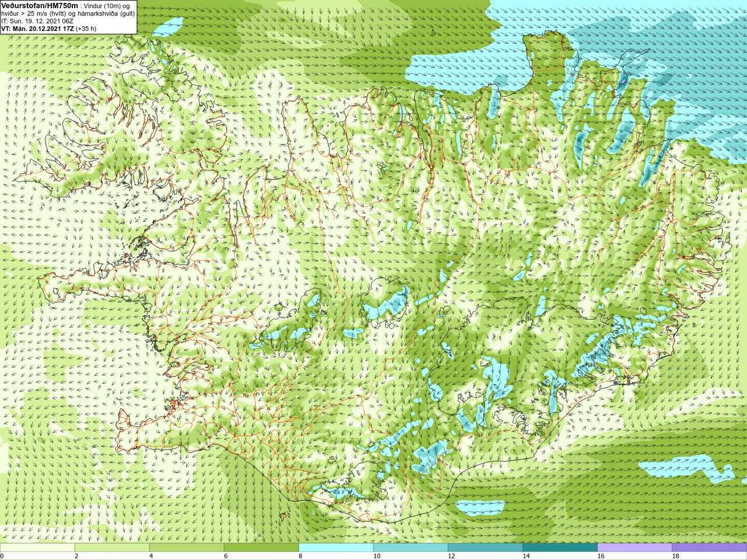
Task: Click the 14–16 m/s dark teal legend swatch
Action: coord(560,548)
